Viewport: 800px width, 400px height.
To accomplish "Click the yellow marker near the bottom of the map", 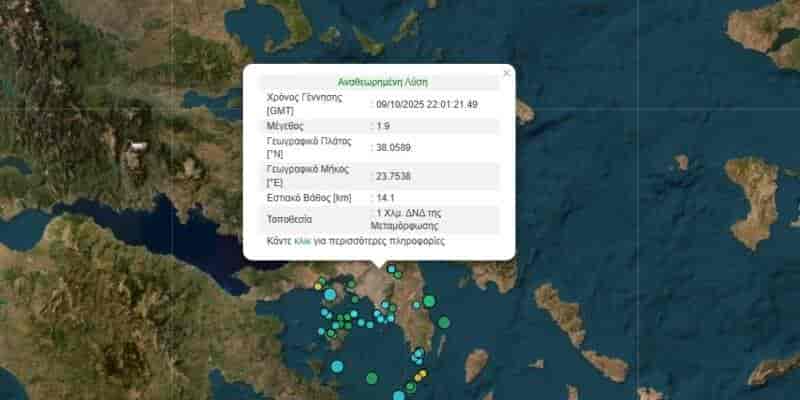I will click(x=422, y=374).
